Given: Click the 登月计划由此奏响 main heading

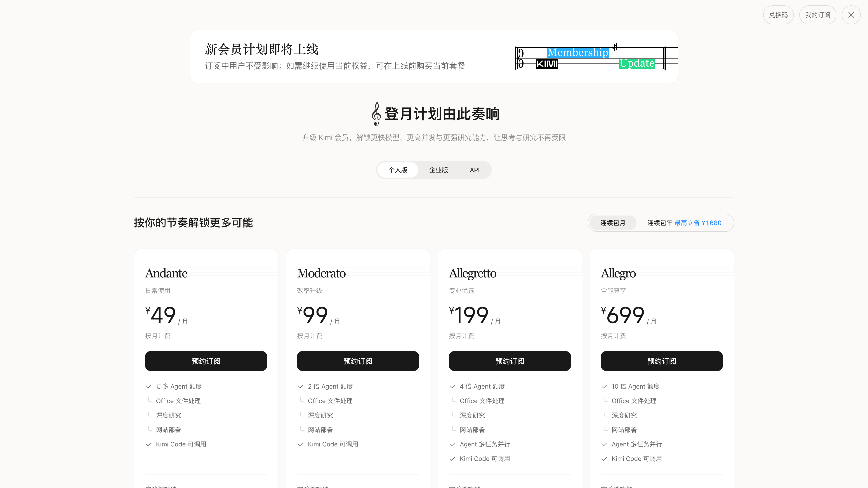Looking at the screenshot, I should tap(442, 114).
